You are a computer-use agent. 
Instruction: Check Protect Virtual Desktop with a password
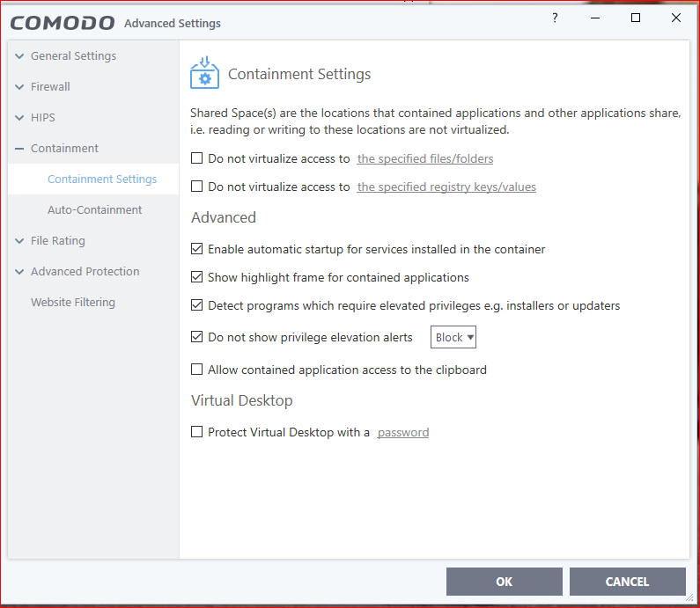click(x=197, y=432)
